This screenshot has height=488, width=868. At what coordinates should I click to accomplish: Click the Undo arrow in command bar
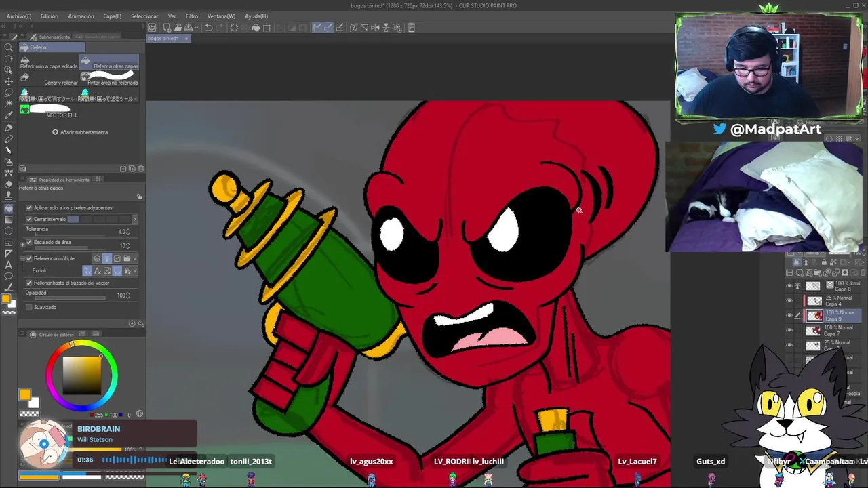[210, 28]
